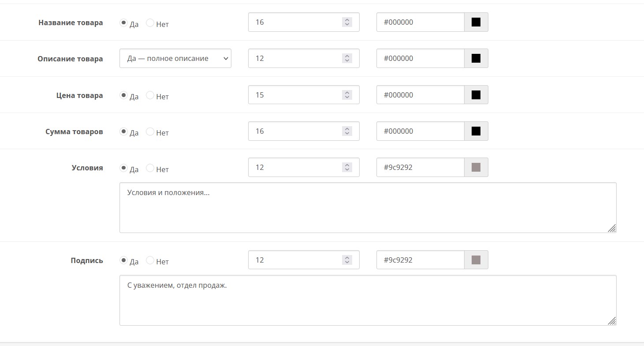Click resize handle of Условия text area
The image size is (644, 346).
(612, 228)
